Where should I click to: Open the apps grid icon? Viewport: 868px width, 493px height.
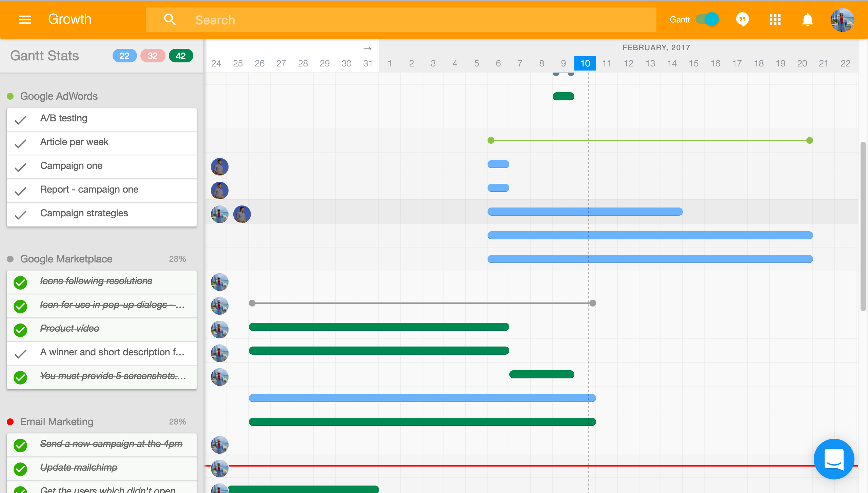(x=775, y=20)
